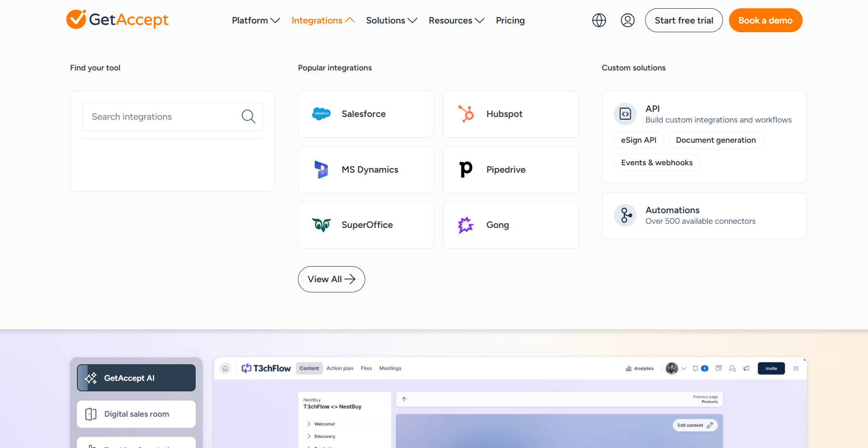
Task: Expand the Solutions menu
Action: point(391,20)
